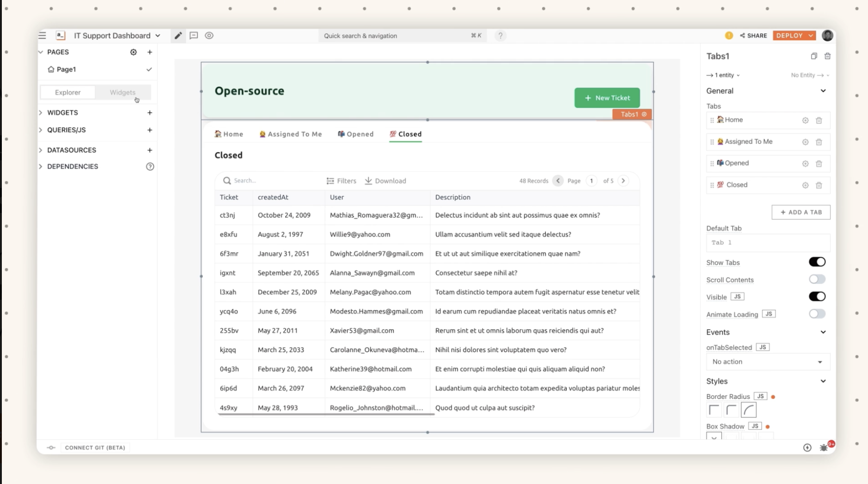Switch to the Widgets tab
Image resolution: width=868 pixels, height=484 pixels.
[122, 92]
